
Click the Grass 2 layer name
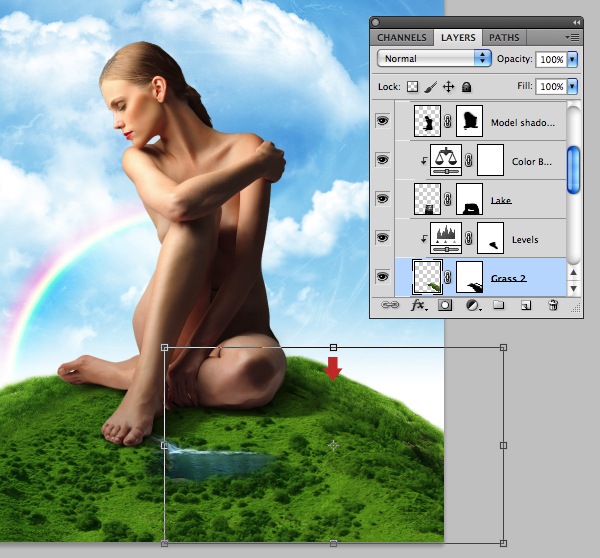click(509, 278)
